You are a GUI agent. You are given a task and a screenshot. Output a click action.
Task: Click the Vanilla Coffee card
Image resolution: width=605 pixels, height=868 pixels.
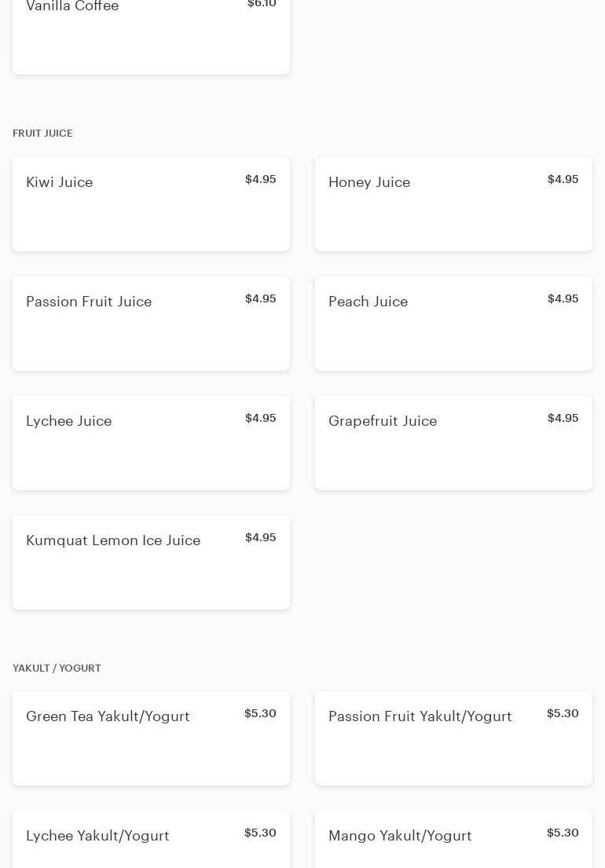[x=151, y=35]
